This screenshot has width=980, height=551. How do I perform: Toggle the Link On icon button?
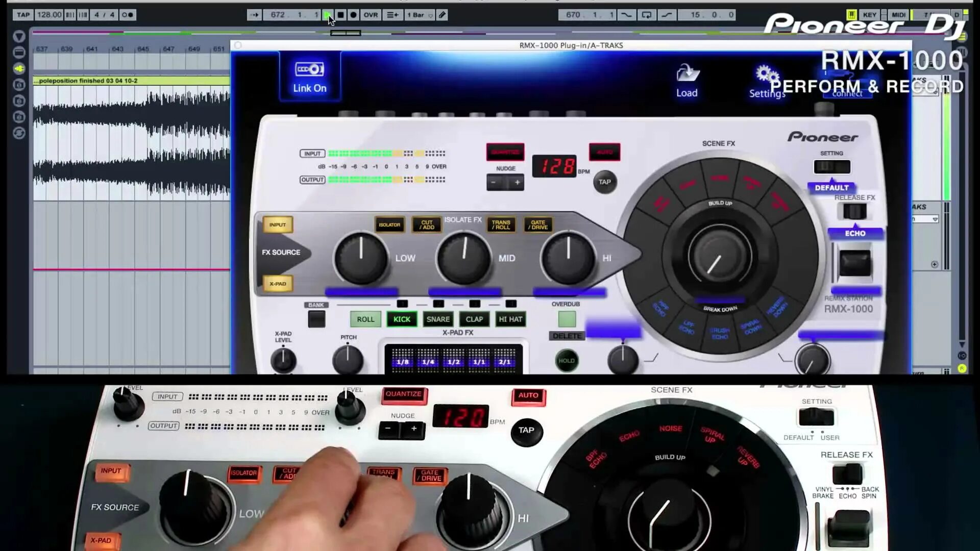click(x=309, y=70)
